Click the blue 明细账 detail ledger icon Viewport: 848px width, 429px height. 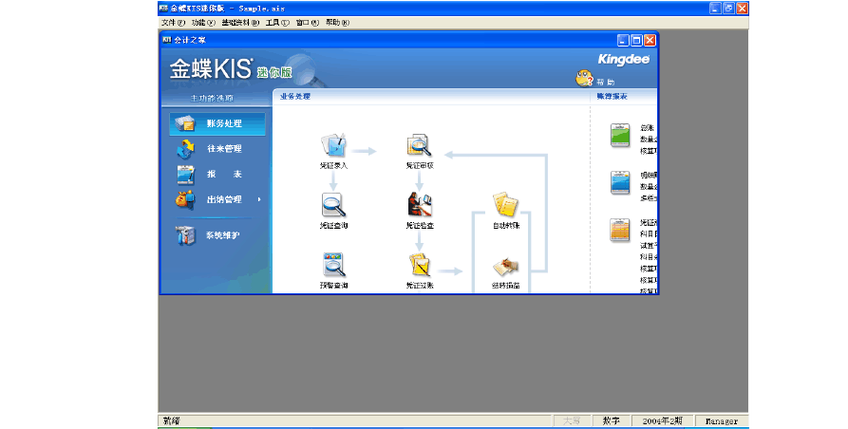click(620, 182)
